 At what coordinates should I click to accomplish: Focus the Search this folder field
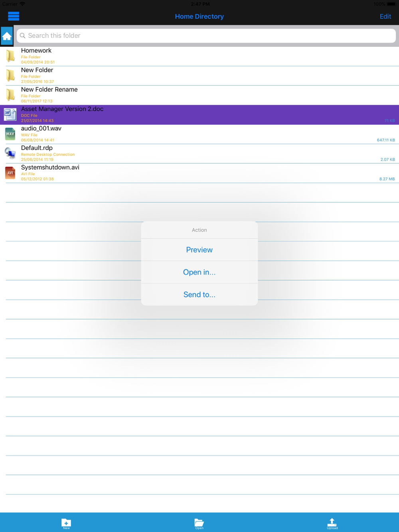206,35
